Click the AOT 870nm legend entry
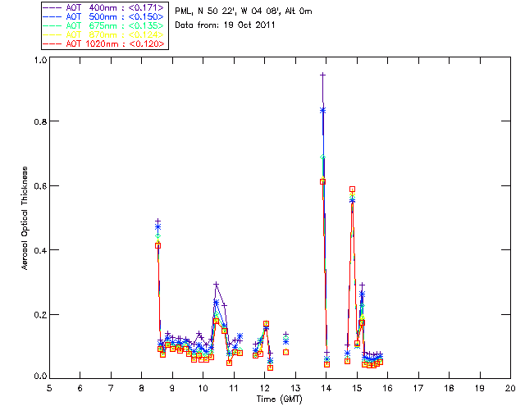525x420 pixels. 104,34
